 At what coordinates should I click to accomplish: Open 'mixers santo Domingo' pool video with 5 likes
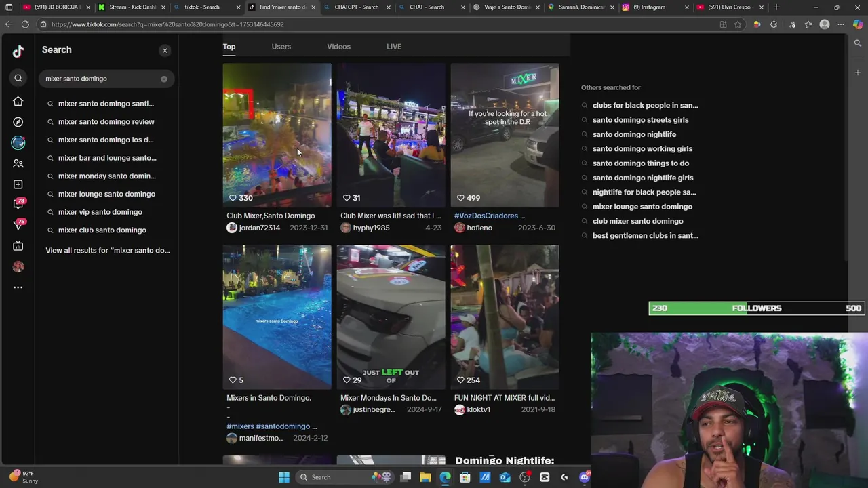point(277,317)
